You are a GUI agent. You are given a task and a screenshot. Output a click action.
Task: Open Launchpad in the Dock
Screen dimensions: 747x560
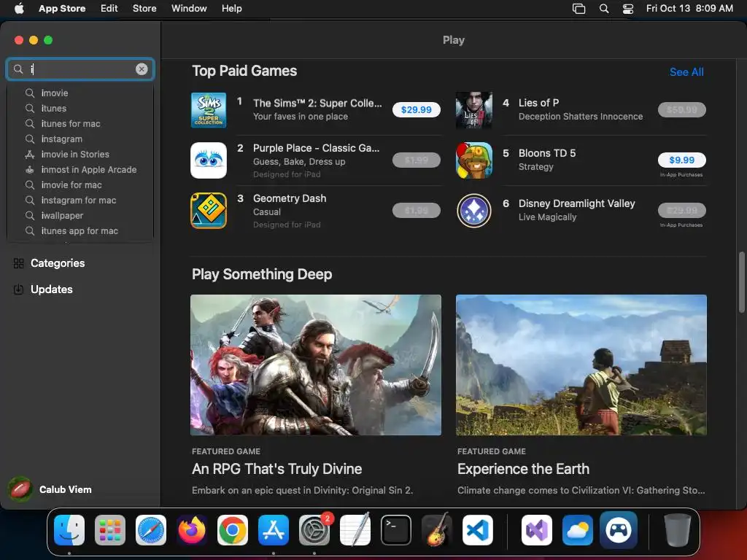[x=110, y=530]
